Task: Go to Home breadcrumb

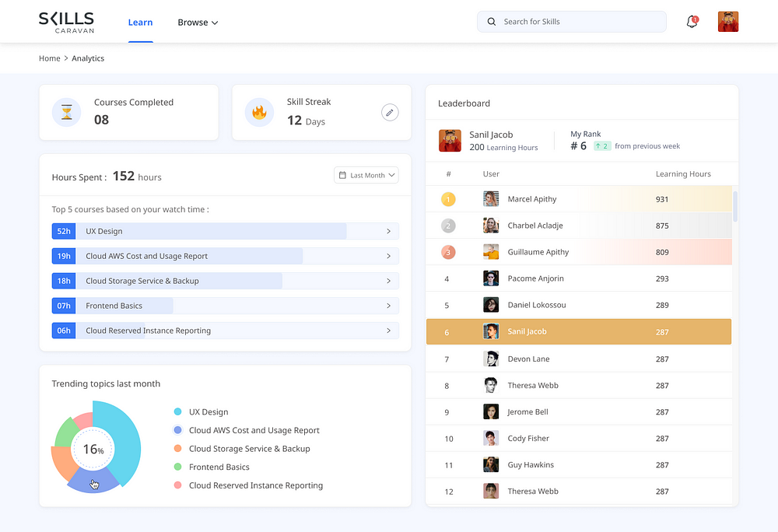Action: [50, 58]
